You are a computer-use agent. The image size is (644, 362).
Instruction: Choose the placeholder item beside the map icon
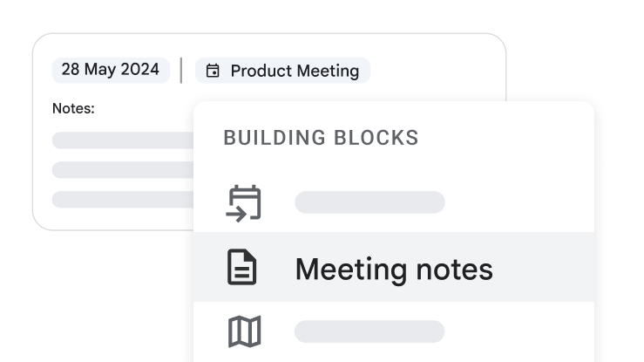click(369, 331)
